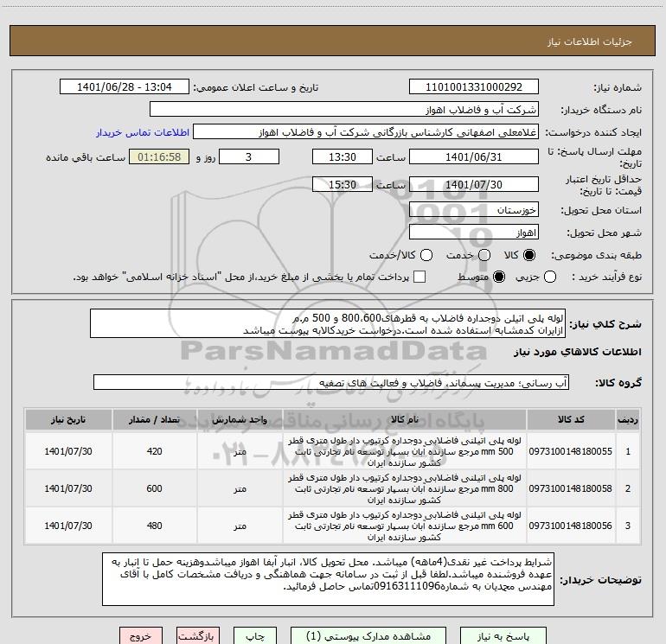Click the remaining days field showing 3
This screenshot has width=666, height=644.
[x=249, y=156]
